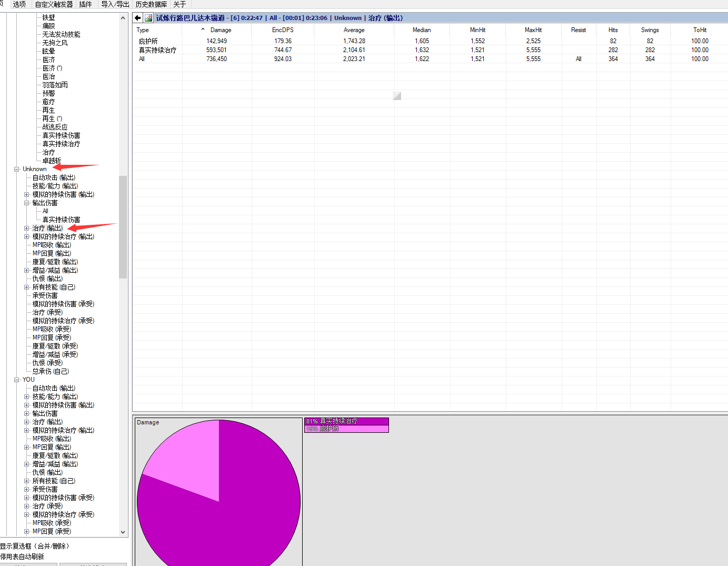Image resolution: width=728 pixels, height=566 pixels.
Task: Select the All row in the Type column
Action: click(142, 59)
